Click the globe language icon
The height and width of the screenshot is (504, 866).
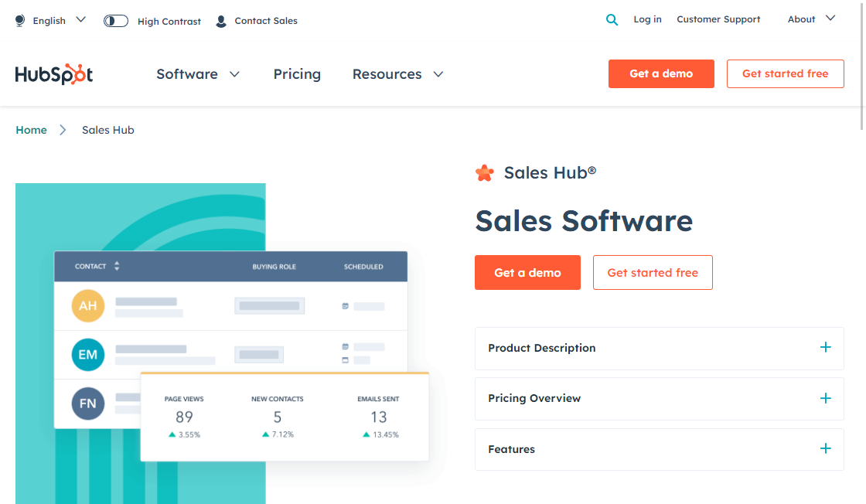pyautogui.click(x=19, y=20)
